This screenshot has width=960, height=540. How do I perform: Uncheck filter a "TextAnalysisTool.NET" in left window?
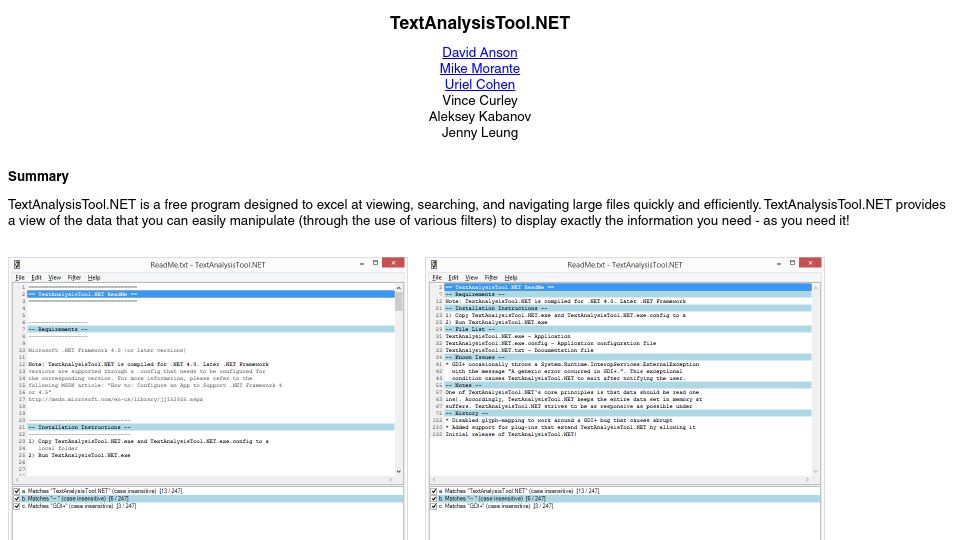click(x=17, y=491)
